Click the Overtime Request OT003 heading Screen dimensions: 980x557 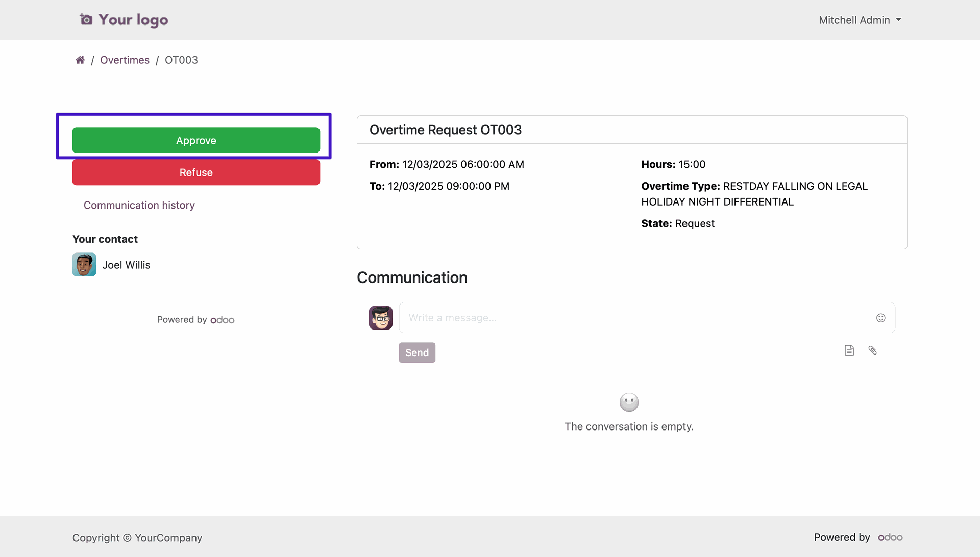(x=445, y=130)
